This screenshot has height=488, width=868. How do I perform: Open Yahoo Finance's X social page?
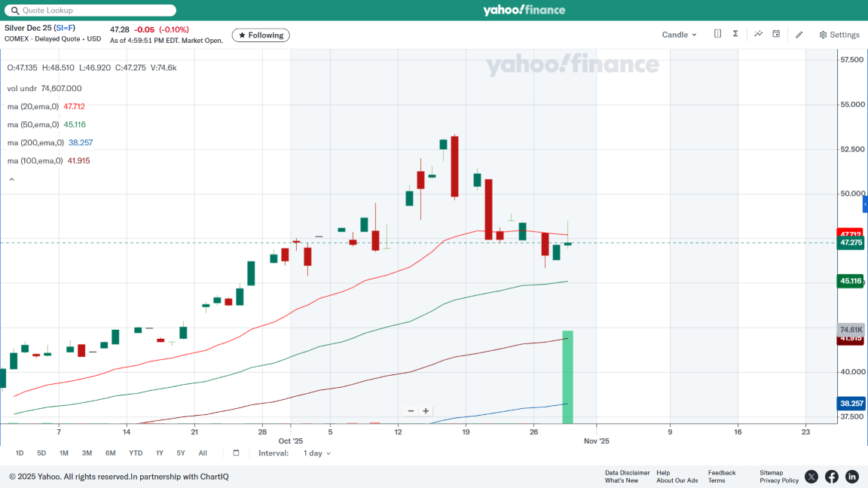(x=811, y=477)
